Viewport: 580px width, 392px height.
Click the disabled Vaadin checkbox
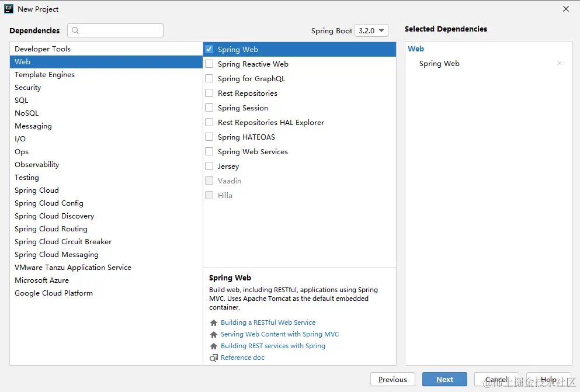pyautogui.click(x=209, y=181)
